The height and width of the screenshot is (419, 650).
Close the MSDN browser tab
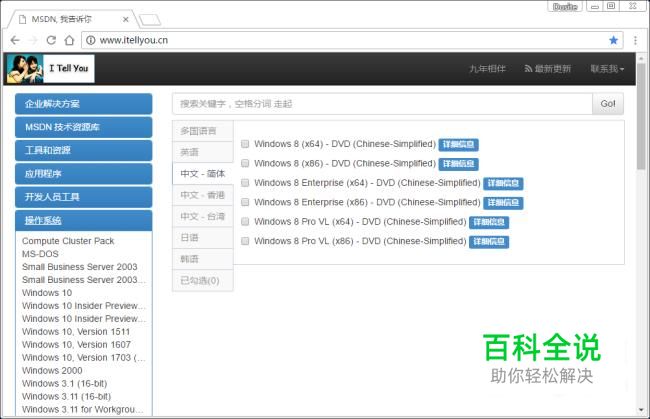click(x=126, y=19)
